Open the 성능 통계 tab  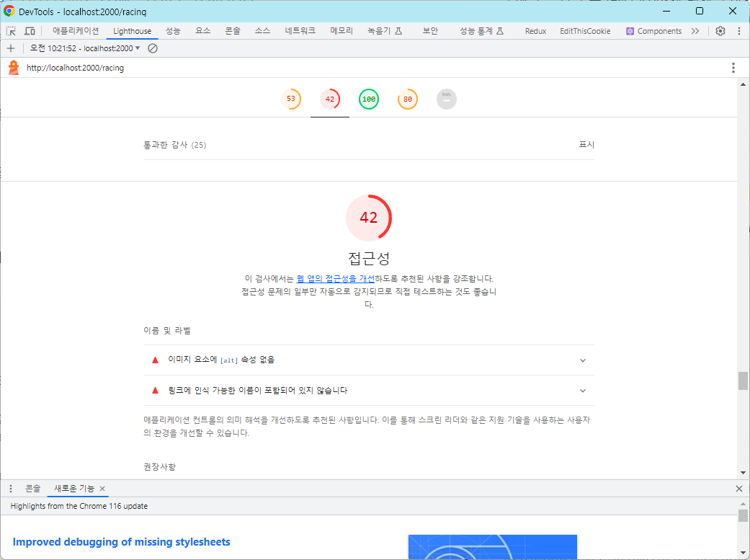click(x=482, y=31)
